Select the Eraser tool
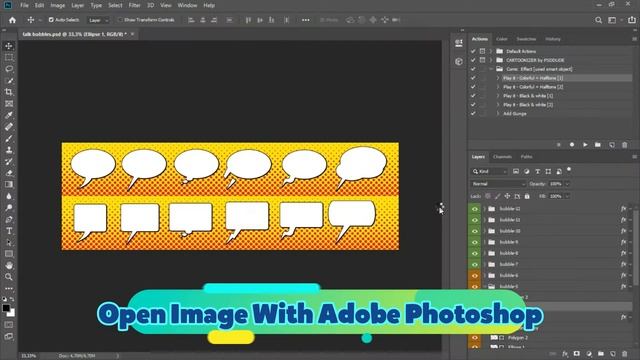The image size is (640, 360). (x=9, y=173)
